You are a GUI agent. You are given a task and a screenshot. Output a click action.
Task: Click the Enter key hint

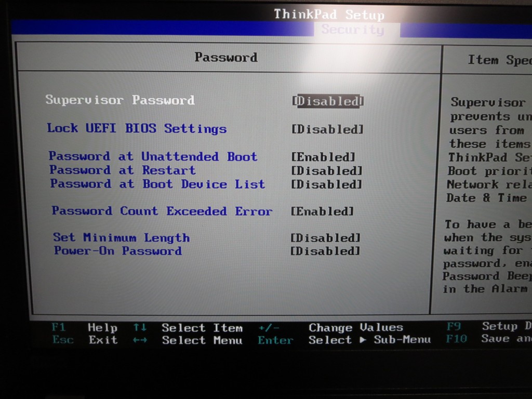[x=275, y=340]
